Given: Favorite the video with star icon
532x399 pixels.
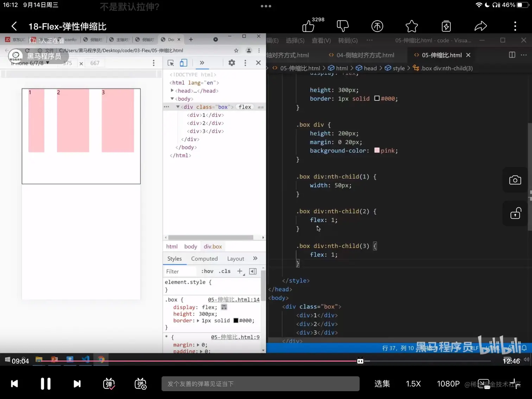Looking at the screenshot, I should [411, 26].
